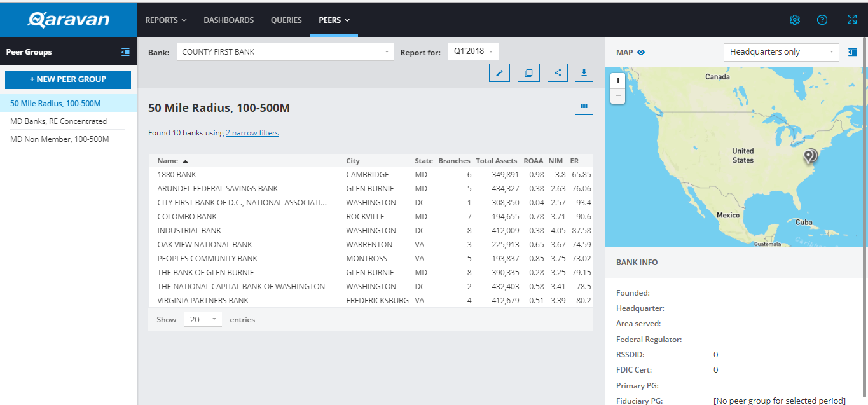Click the CAMBRIDGE city cell

367,174
